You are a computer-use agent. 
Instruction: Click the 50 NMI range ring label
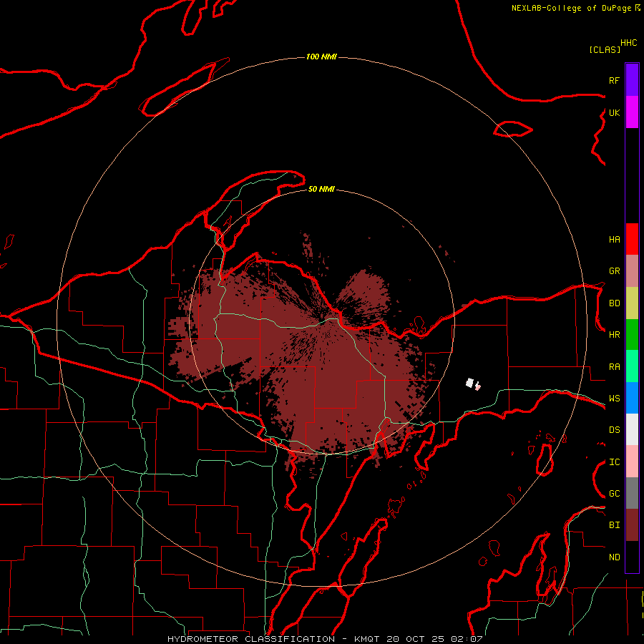tap(321, 189)
